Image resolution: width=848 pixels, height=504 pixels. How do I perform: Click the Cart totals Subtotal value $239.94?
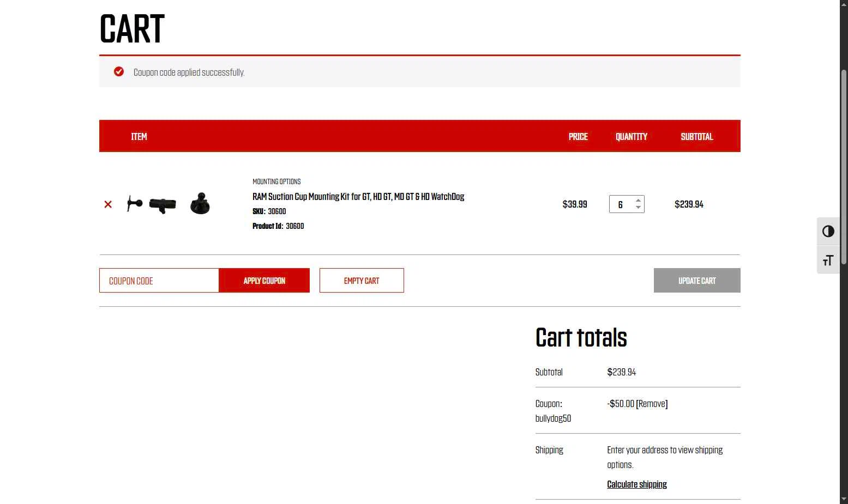tap(622, 372)
